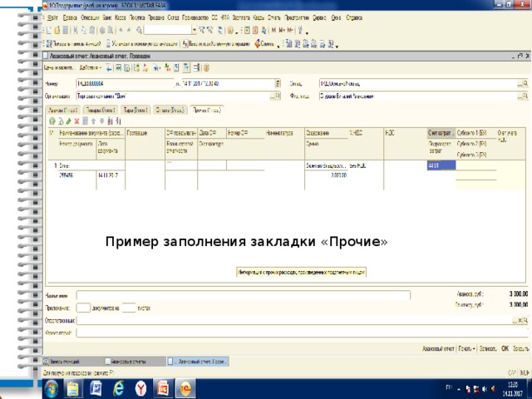Viewport: 532px width, 399px height.
Task: Click the Комментарий input field
Action: pyautogui.click(x=303, y=332)
